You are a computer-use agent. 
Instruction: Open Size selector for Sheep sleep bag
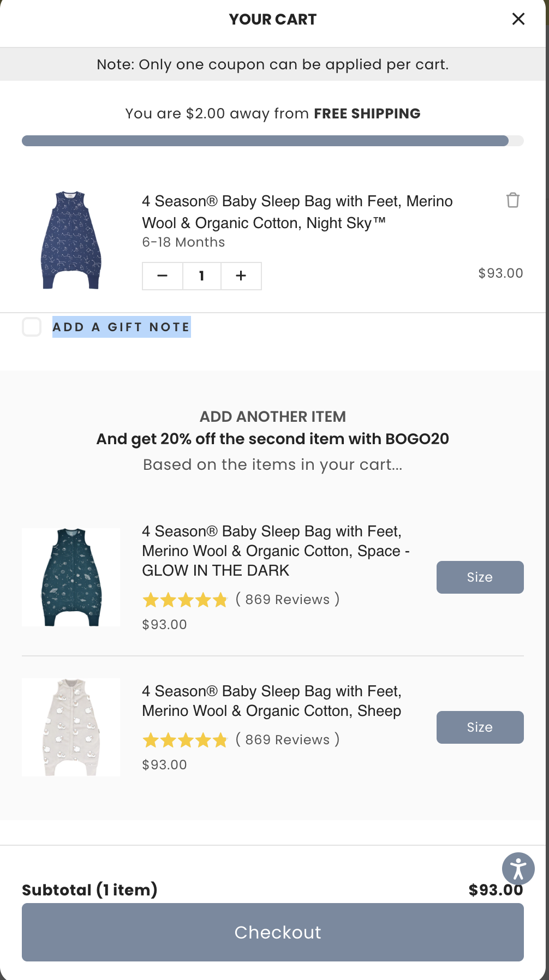click(x=480, y=727)
